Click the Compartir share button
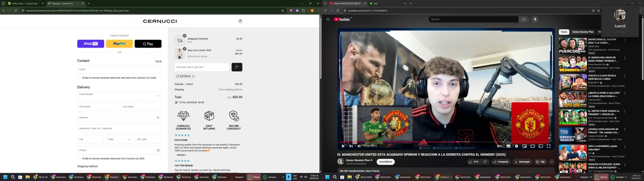This screenshot has height=181, width=644. click(501, 162)
